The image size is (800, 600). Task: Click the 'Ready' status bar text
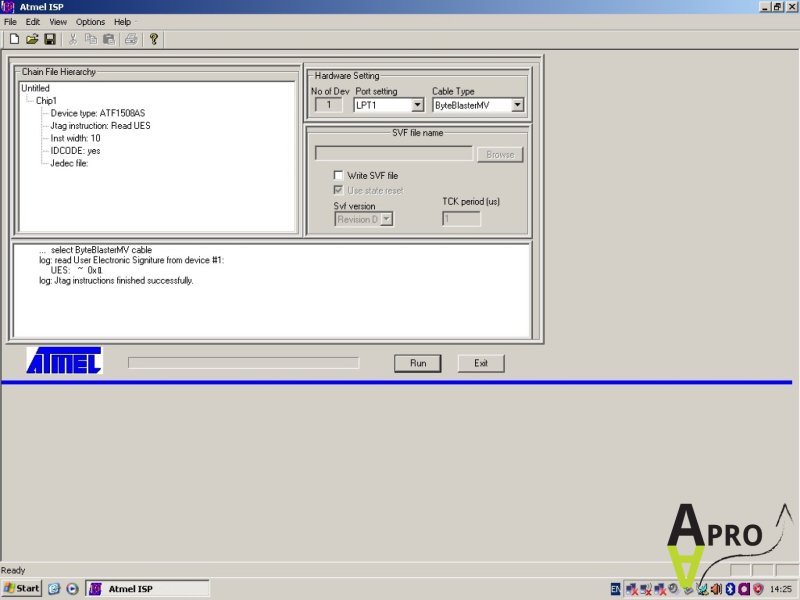click(13, 570)
